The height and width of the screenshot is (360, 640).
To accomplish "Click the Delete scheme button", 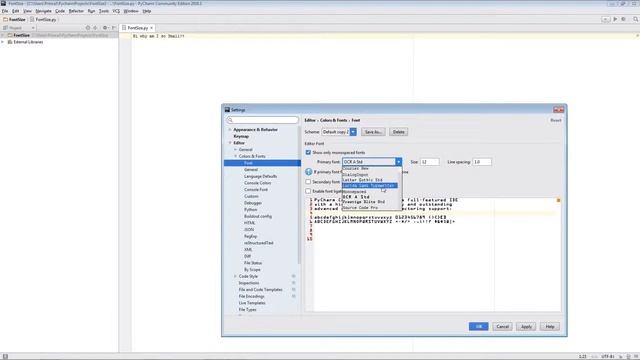I will pos(398,132).
